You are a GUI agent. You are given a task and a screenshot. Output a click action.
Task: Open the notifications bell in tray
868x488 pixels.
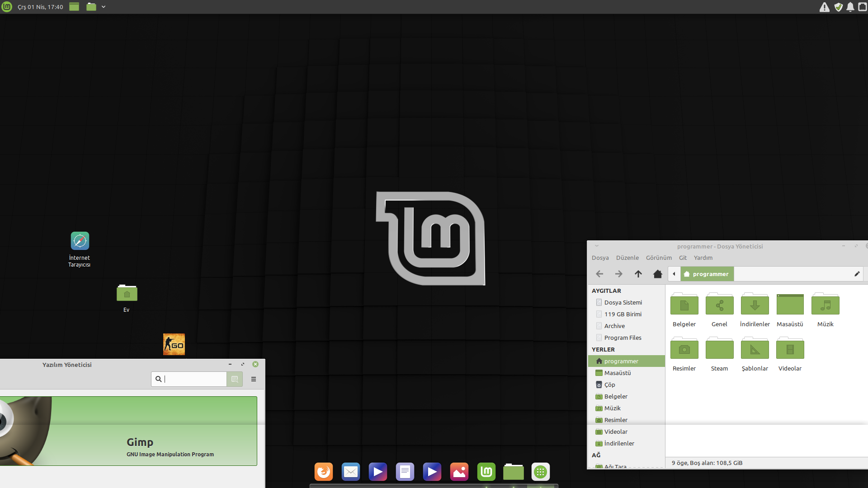point(850,7)
